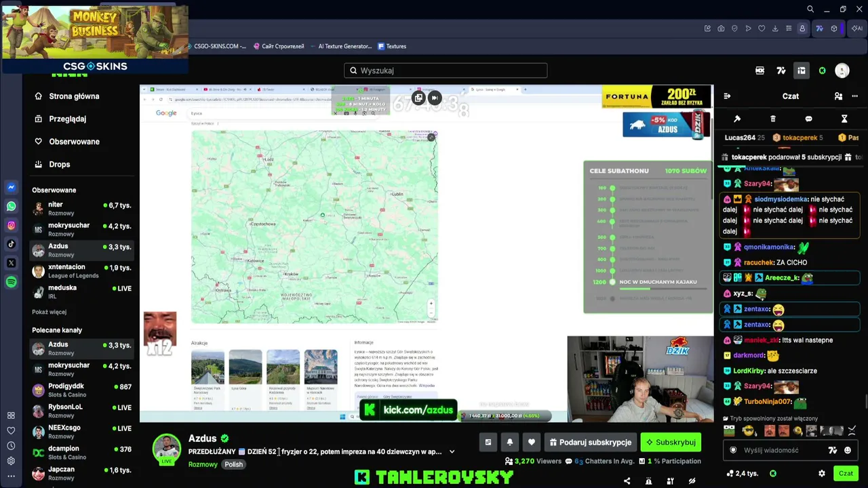The image size is (868, 488).
Task: Open NEEXcsgo recommended channel
Action: click(81, 432)
